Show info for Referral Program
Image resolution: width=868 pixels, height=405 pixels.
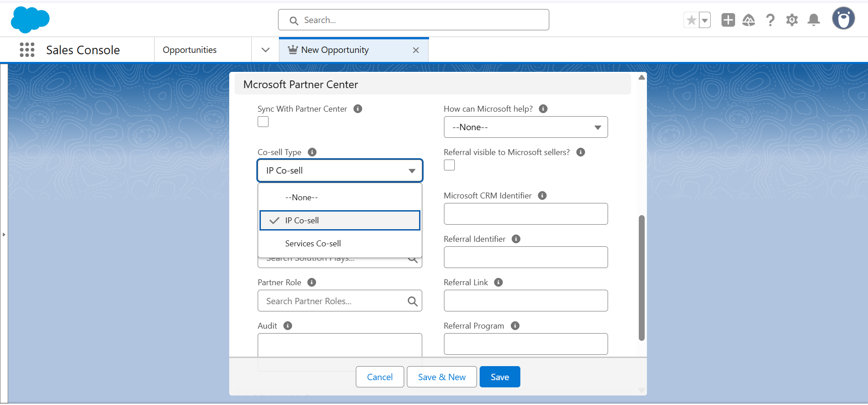(515, 326)
